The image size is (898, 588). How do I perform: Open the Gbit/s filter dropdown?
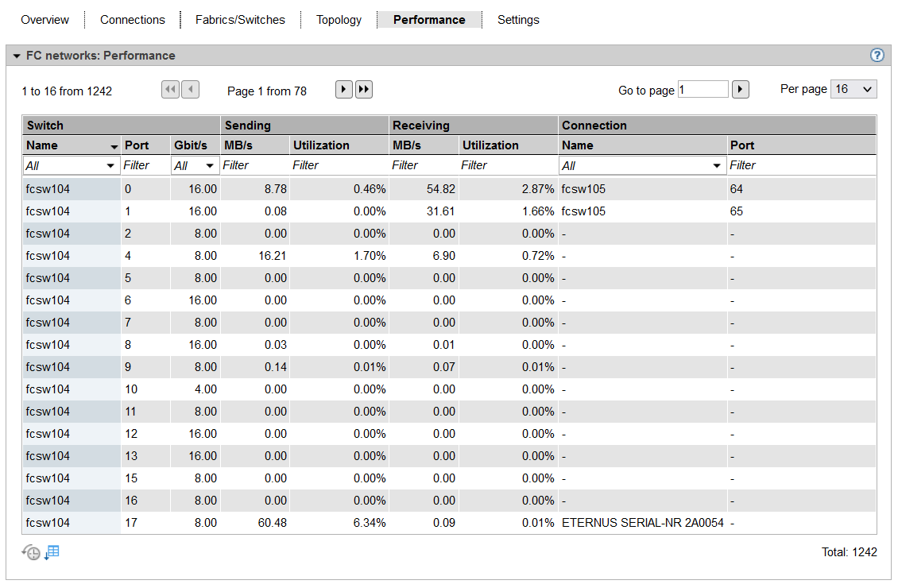coord(195,165)
